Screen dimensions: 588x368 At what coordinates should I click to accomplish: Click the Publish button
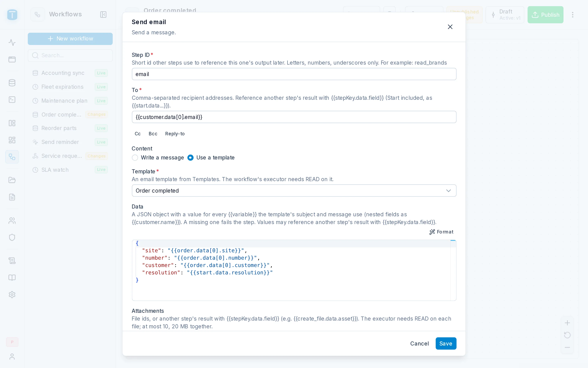[x=545, y=15]
